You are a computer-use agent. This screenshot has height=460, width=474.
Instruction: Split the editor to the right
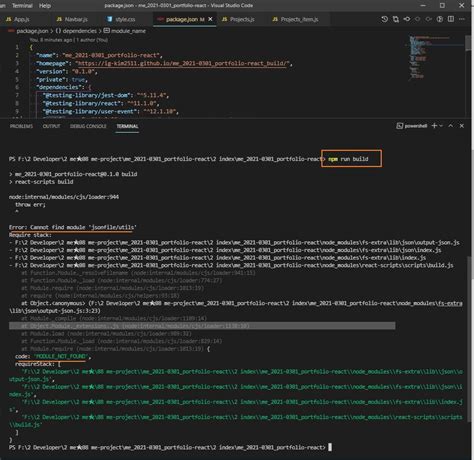(x=451, y=19)
